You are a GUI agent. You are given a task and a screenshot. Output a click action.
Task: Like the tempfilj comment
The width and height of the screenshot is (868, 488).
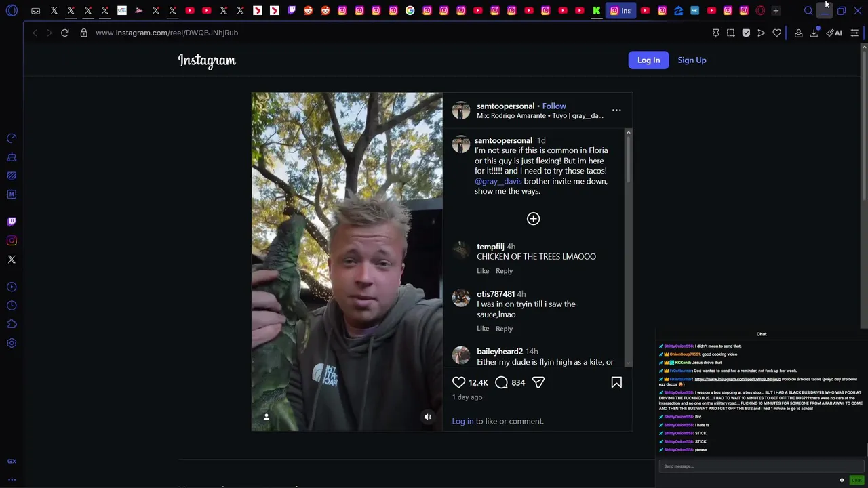pyautogui.click(x=483, y=271)
